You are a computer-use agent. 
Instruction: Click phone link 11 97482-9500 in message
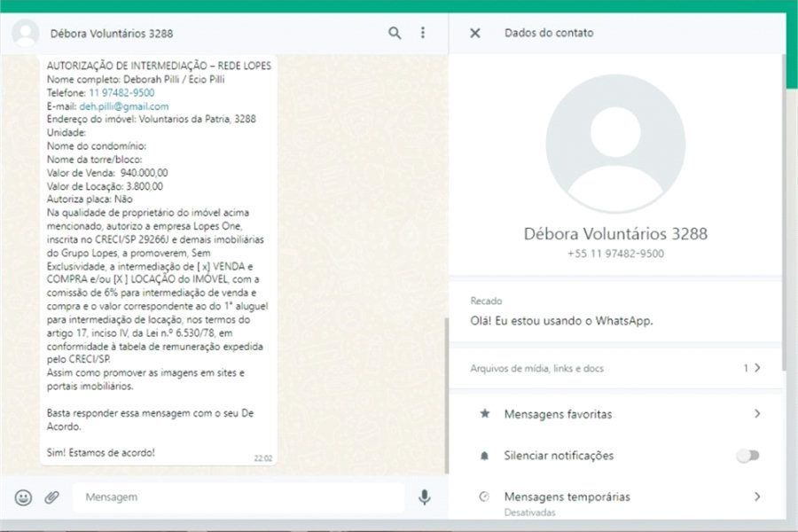pos(121,92)
